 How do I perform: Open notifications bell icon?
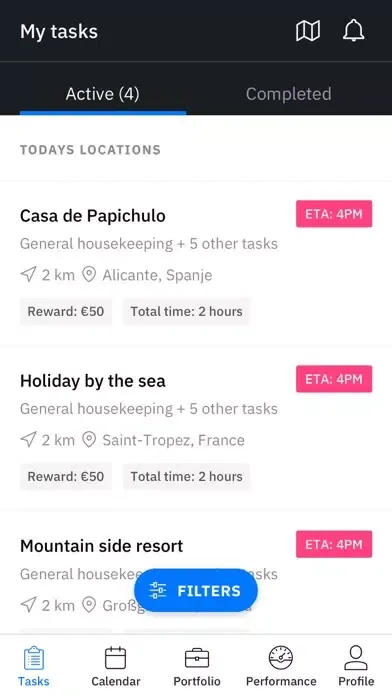[354, 31]
